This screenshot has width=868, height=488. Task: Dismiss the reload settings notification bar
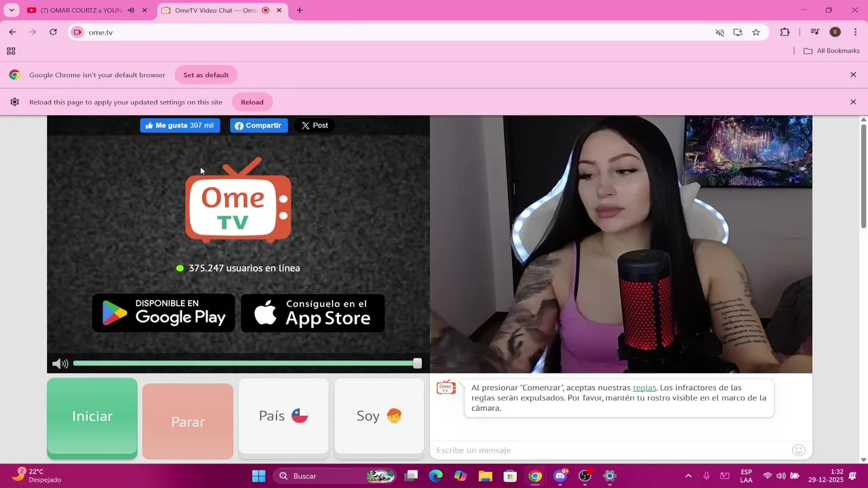click(853, 102)
